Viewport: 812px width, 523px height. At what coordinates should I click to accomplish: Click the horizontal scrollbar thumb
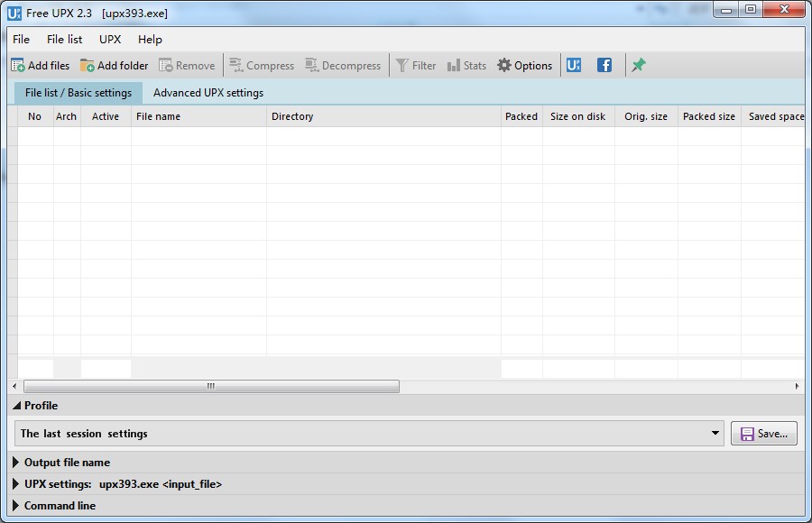tap(209, 386)
